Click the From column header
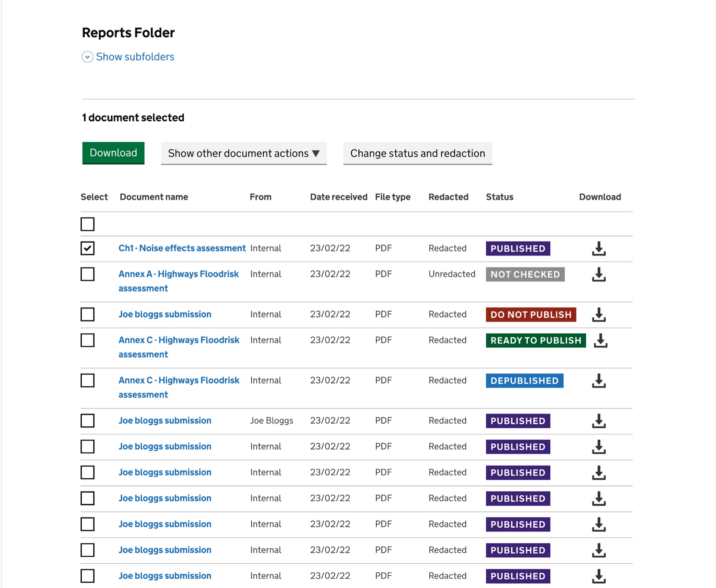 pos(261,197)
